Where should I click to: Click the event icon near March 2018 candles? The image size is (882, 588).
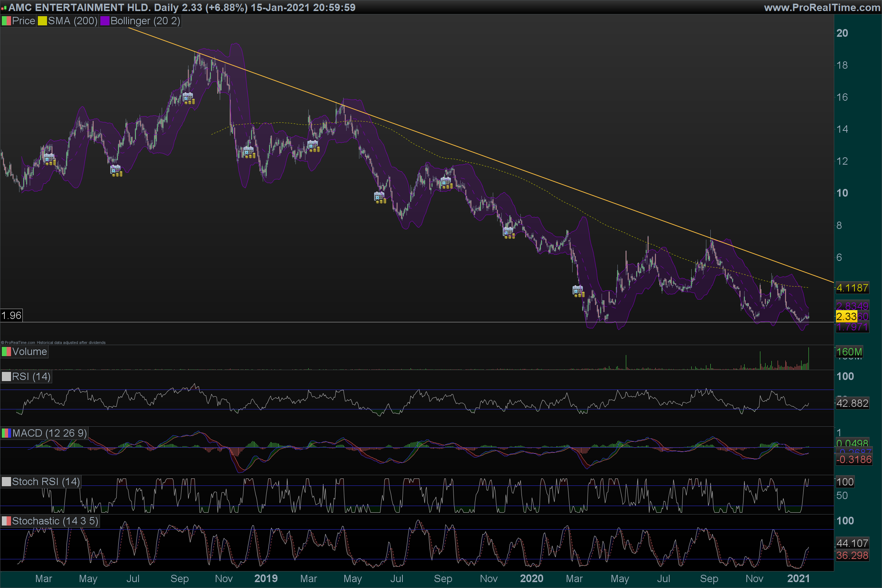(50, 159)
